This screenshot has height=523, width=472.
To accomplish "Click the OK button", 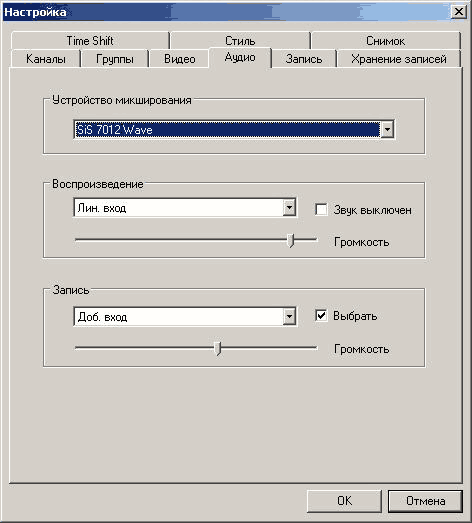I will [x=344, y=501].
